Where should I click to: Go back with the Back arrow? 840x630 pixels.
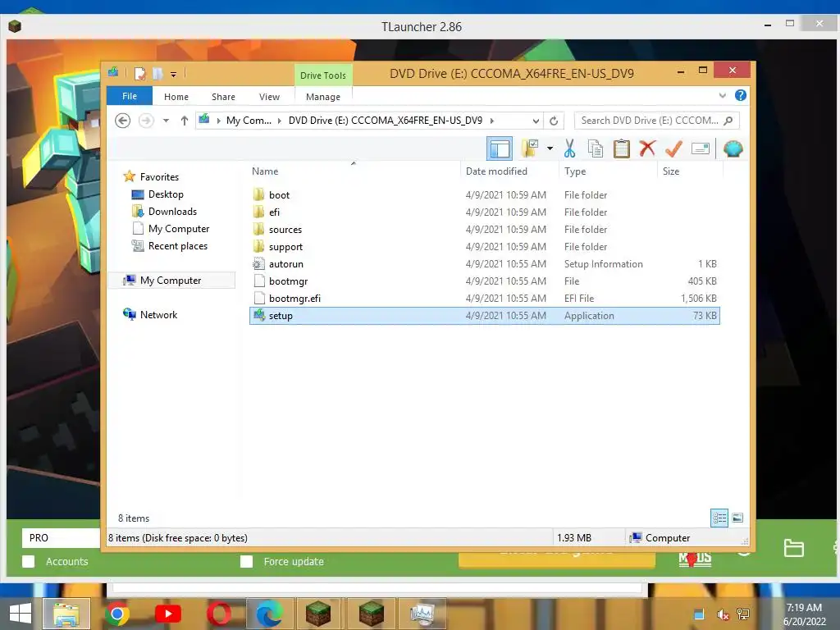(x=123, y=121)
